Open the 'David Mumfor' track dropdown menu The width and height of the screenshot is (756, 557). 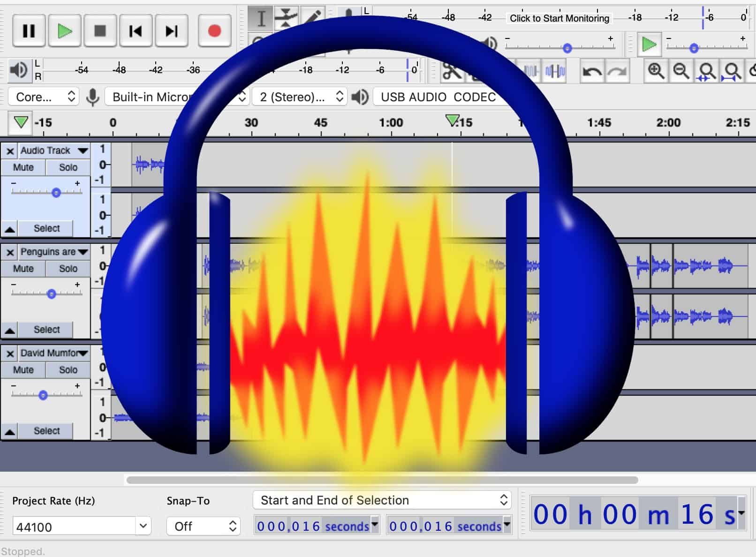point(54,353)
